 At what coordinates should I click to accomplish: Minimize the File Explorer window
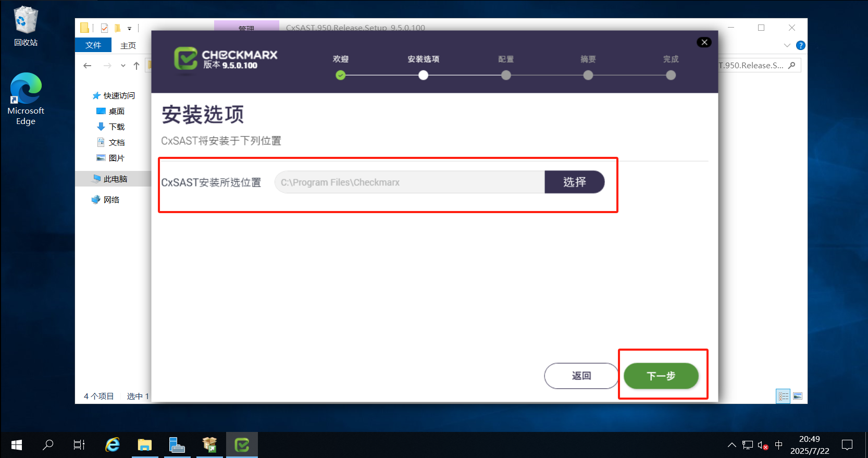(731, 28)
